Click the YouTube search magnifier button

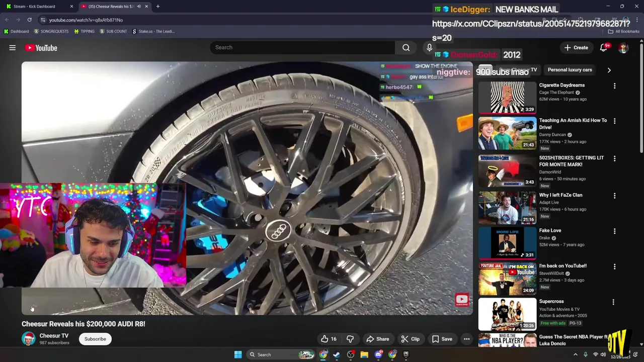pyautogui.click(x=406, y=48)
